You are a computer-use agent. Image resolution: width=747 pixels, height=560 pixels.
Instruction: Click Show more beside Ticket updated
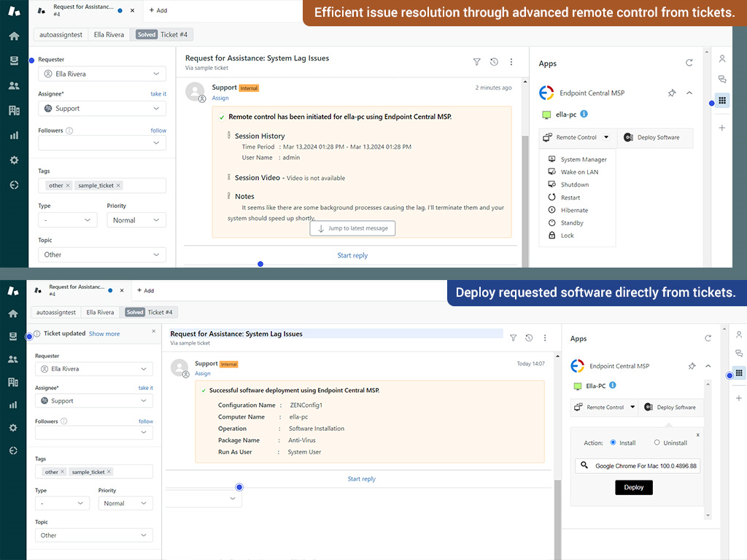tap(104, 334)
